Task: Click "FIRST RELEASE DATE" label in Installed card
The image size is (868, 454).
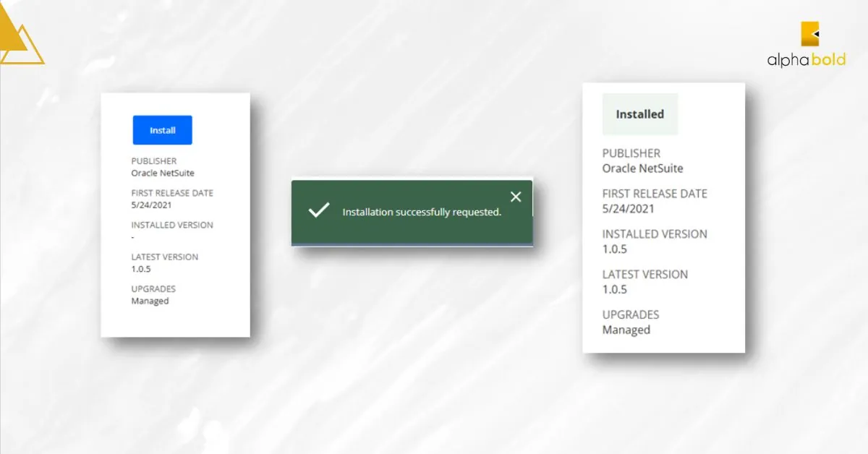Action: point(655,194)
